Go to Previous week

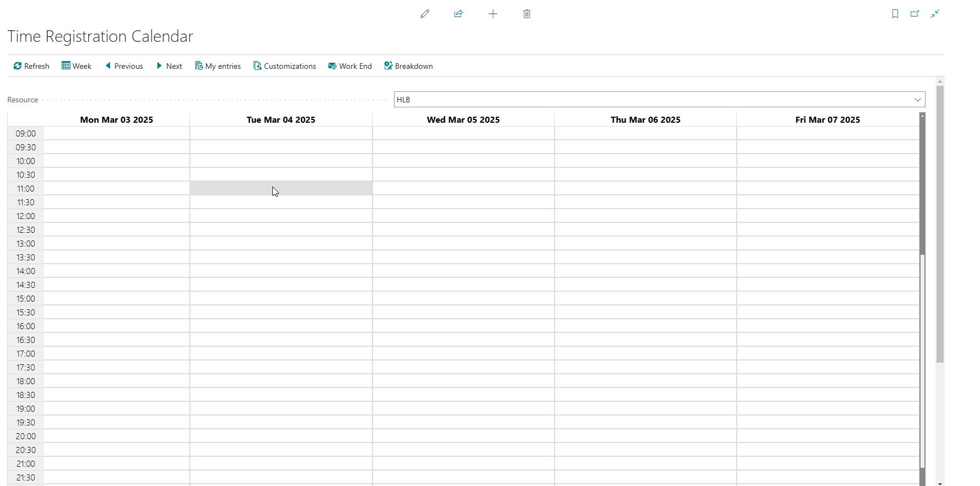pyautogui.click(x=124, y=66)
